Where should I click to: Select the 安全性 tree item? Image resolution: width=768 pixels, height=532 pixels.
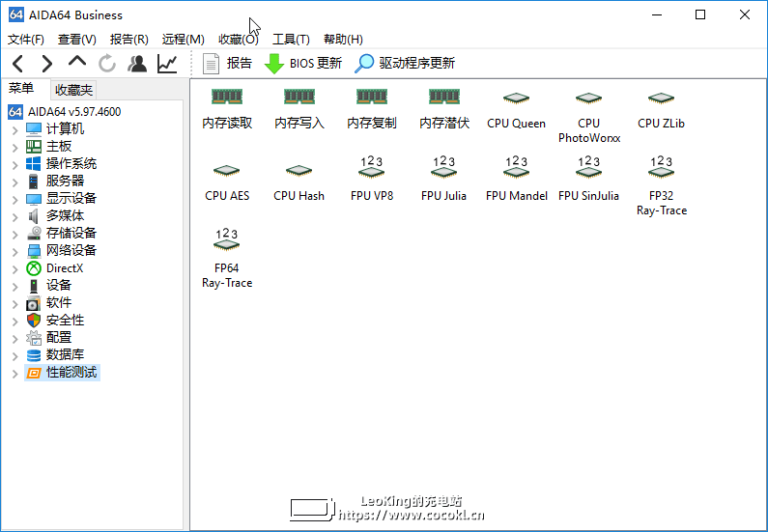pyautogui.click(x=56, y=321)
